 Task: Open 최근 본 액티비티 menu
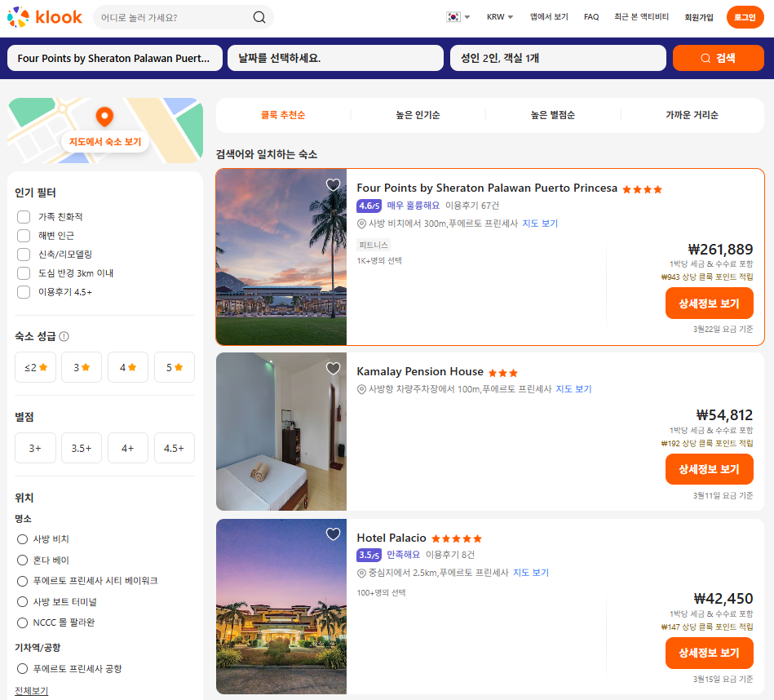click(641, 17)
